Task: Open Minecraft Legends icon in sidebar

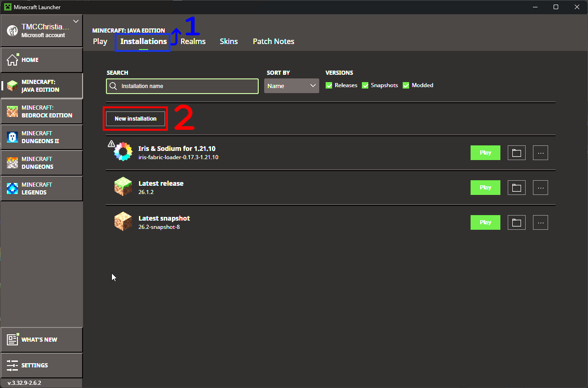Action: (x=12, y=188)
